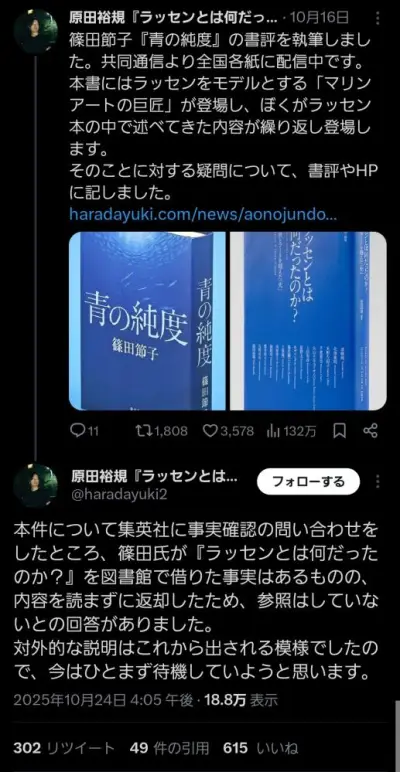View analytics showing 132万 views
Screen dimensions: 400x772
coord(291,431)
